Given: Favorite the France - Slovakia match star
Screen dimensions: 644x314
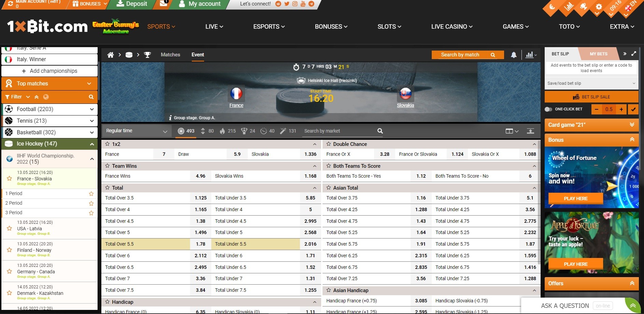Looking at the screenshot, I should [9, 178].
